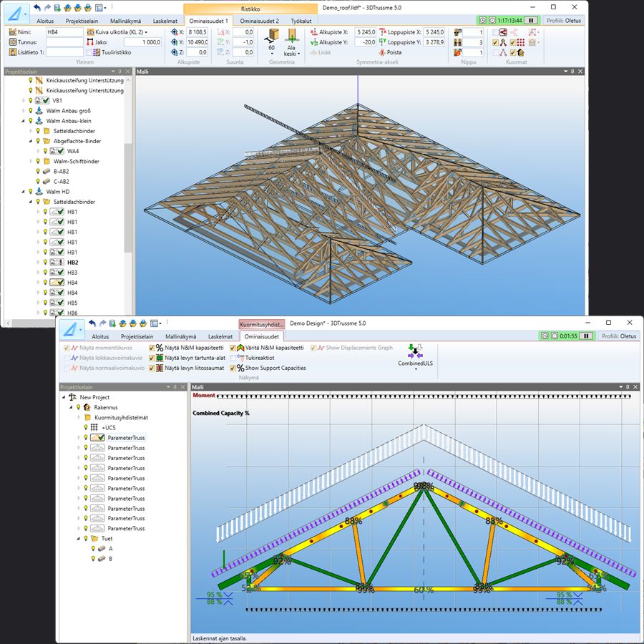Pause the 0:01:55 timer in Demo Design window
This screenshot has height=644, width=644.
[x=586, y=336]
